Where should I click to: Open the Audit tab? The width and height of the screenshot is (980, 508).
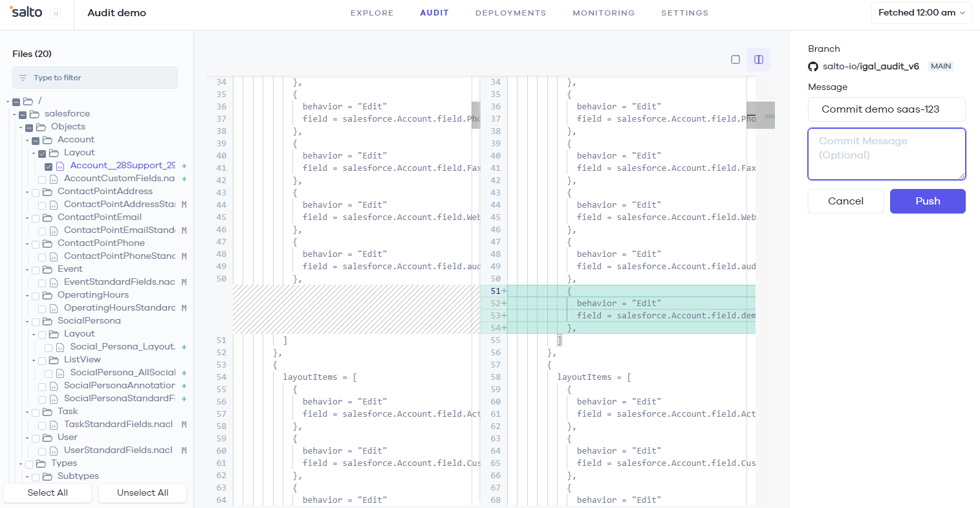(x=434, y=13)
